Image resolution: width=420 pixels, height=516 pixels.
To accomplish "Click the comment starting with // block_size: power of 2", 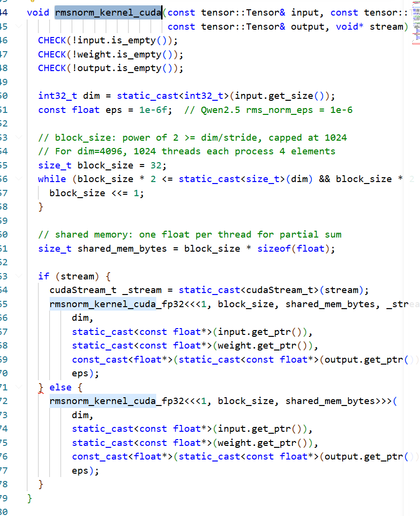I will click(x=192, y=138).
